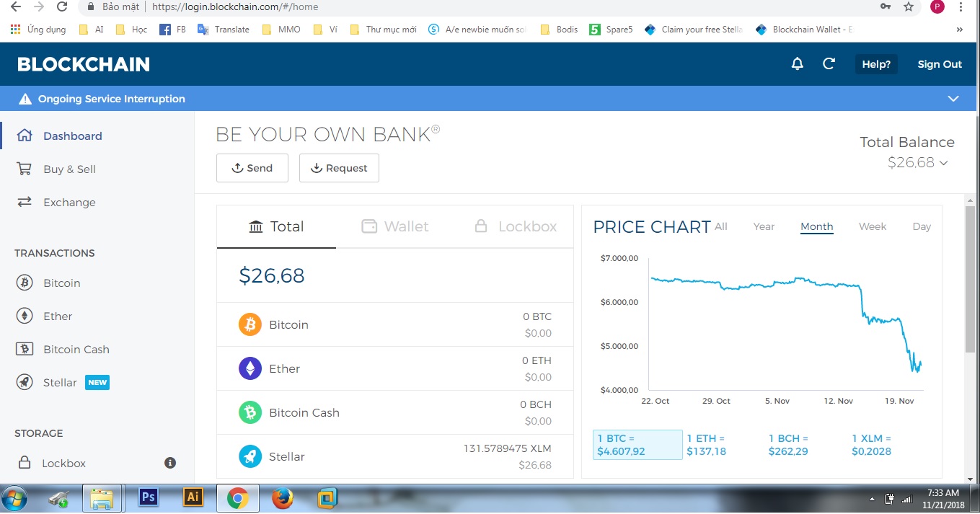Click the blue Stellar coin icon in balances
This screenshot has width=980, height=514.
[x=250, y=456]
